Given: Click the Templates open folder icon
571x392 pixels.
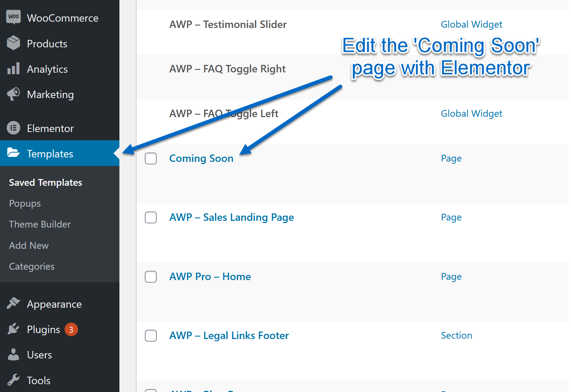Looking at the screenshot, I should [x=13, y=153].
